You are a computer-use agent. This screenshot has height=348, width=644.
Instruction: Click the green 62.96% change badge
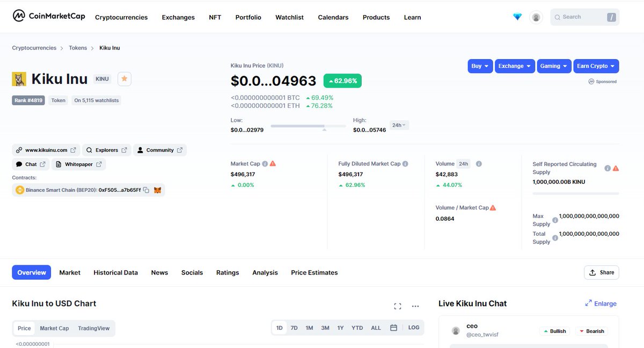point(342,81)
